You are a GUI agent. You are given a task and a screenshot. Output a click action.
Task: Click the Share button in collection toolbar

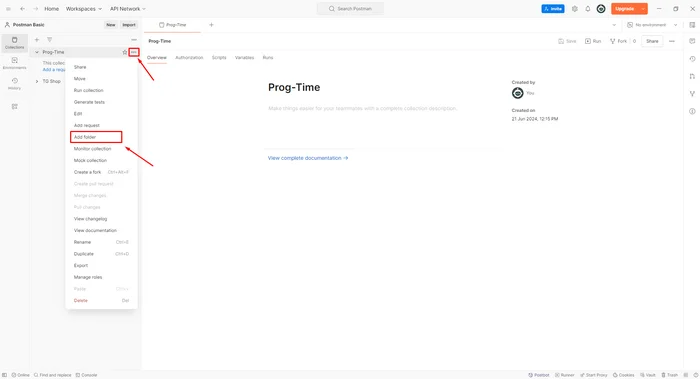(x=652, y=41)
